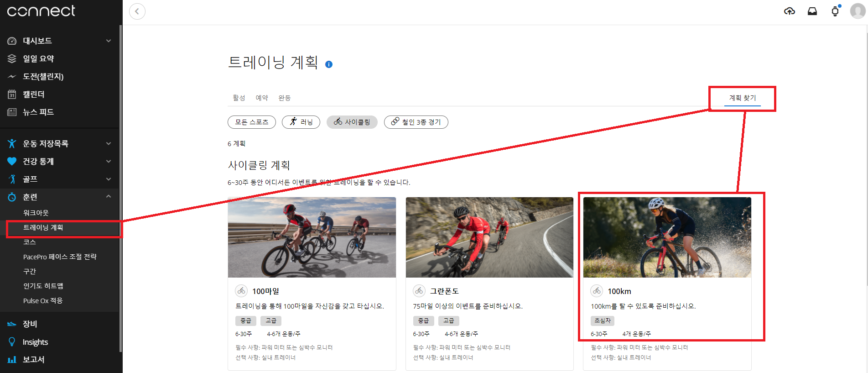This screenshot has width=868, height=373.
Task: Click the layered 일일 요약 icon
Action: click(x=12, y=58)
